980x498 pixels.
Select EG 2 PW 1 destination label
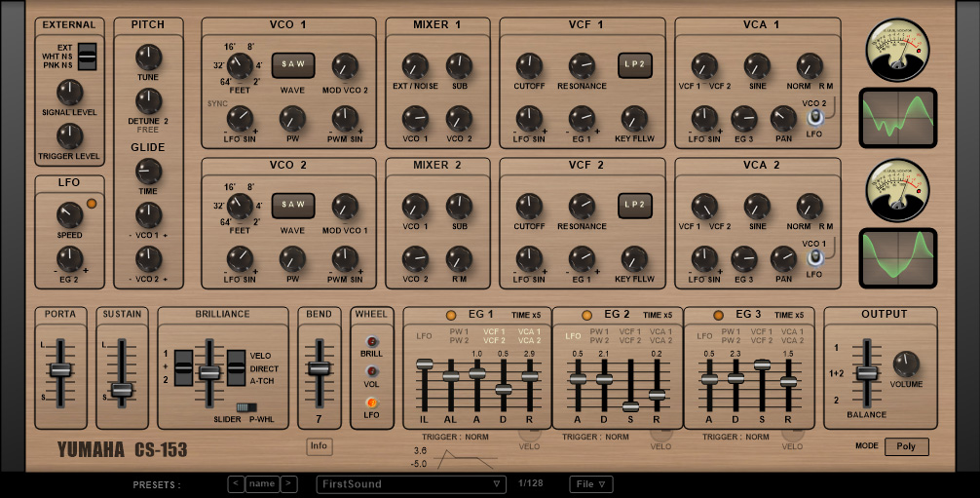599,331
